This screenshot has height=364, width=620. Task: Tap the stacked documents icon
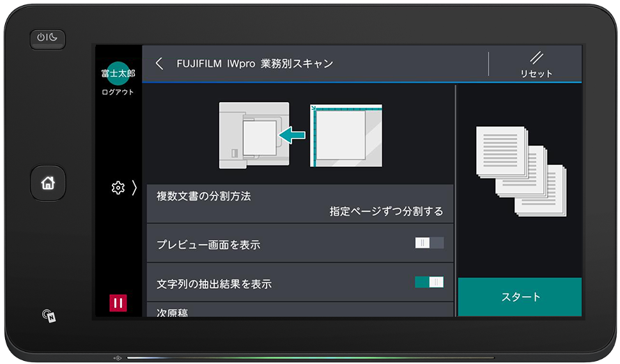point(521,171)
